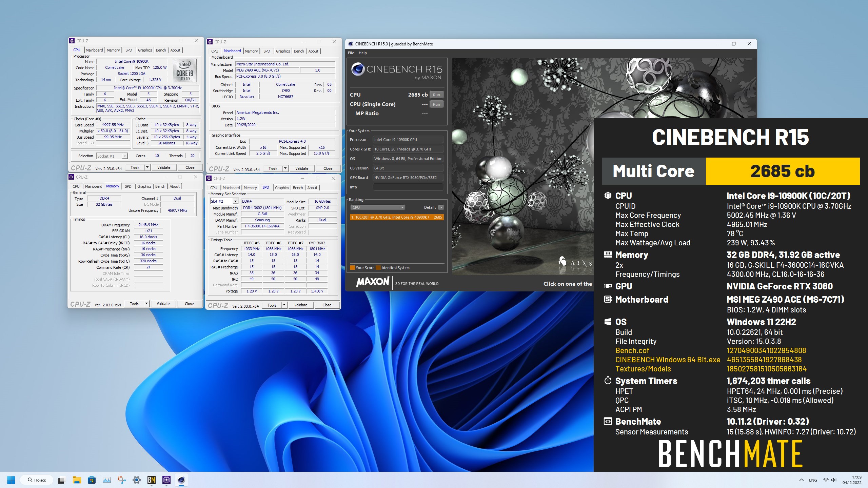The image size is (868, 488).
Task: Click the Identical System legend swatch
Action: (378, 268)
